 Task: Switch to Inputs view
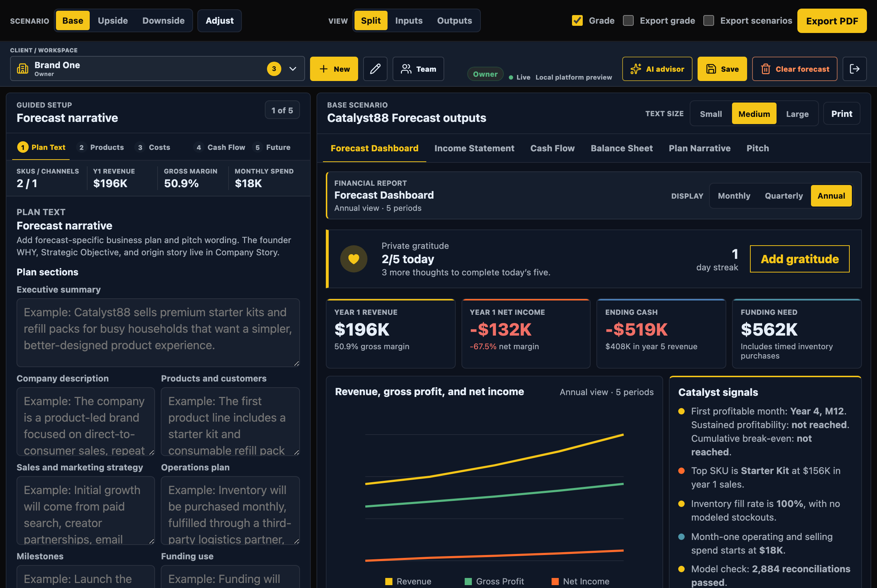tap(409, 21)
